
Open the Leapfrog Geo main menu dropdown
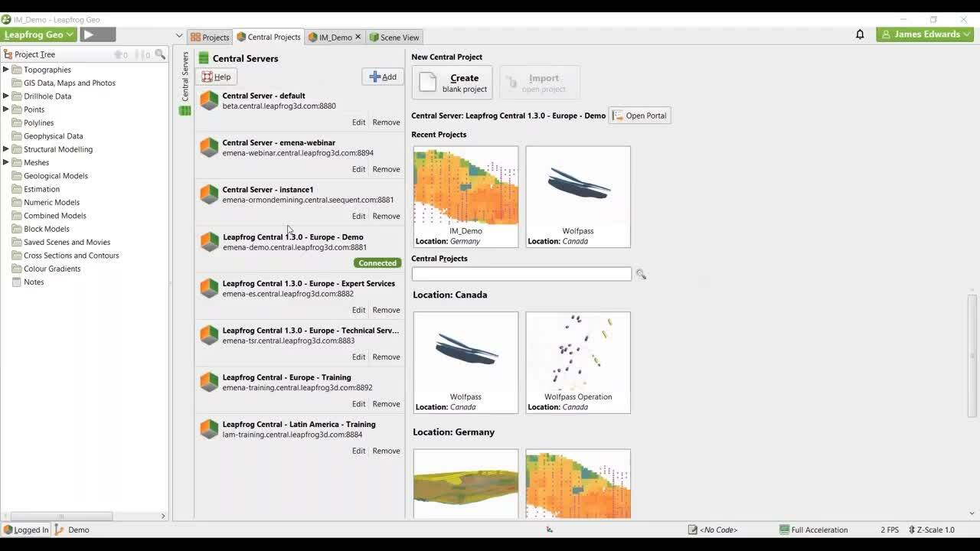pos(38,34)
